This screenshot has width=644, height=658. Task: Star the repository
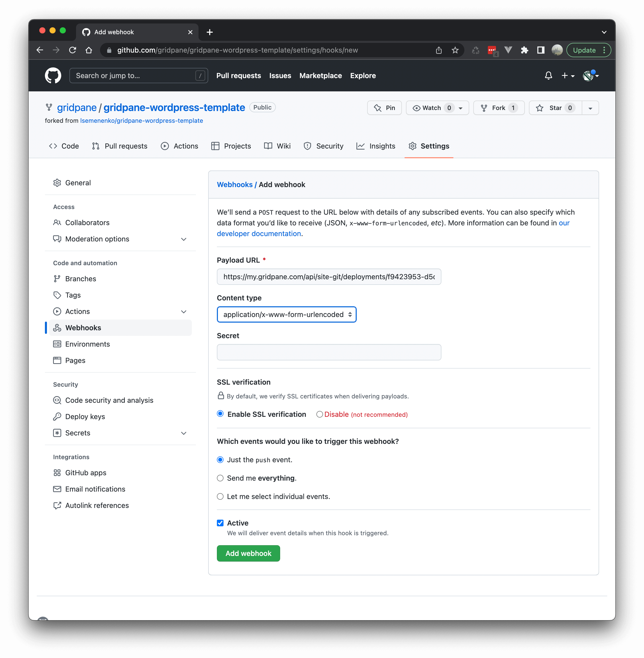(555, 108)
